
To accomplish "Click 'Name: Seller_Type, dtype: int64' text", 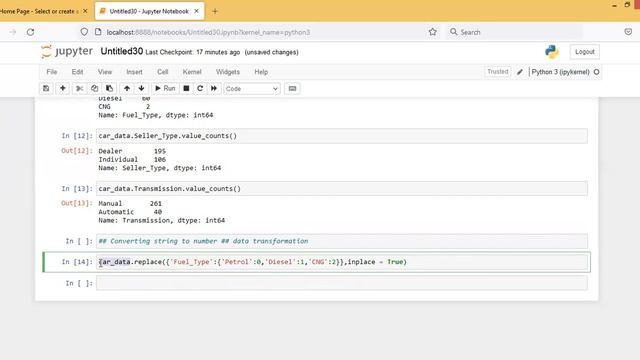I will [160, 168].
